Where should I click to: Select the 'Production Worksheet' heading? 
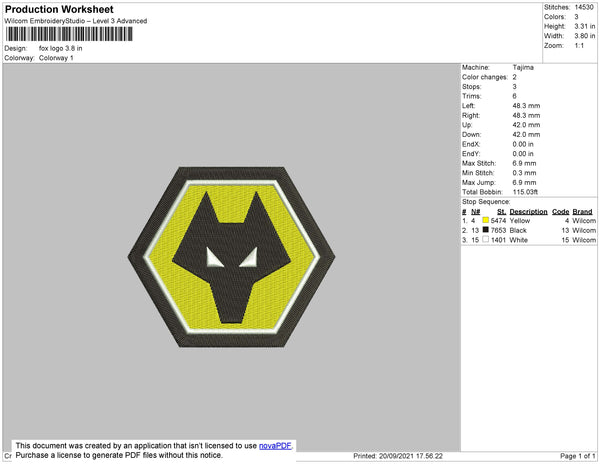point(59,9)
